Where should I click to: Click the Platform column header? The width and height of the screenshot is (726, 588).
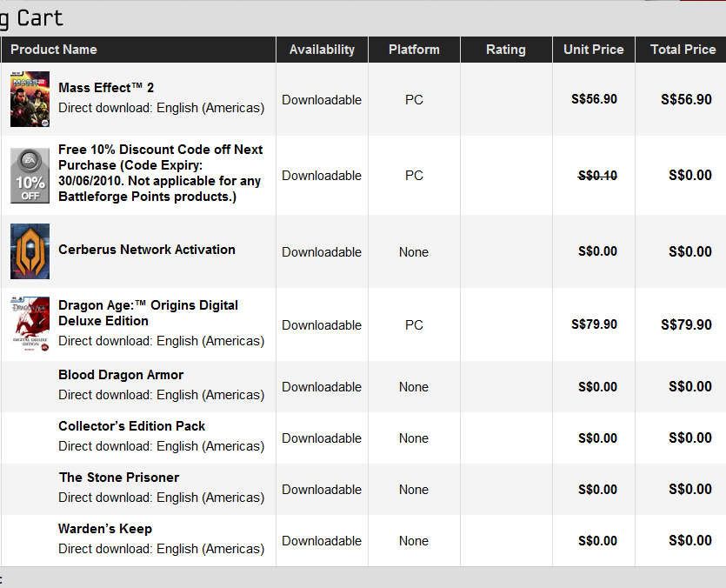pyautogui.click(x=414, y=50)
